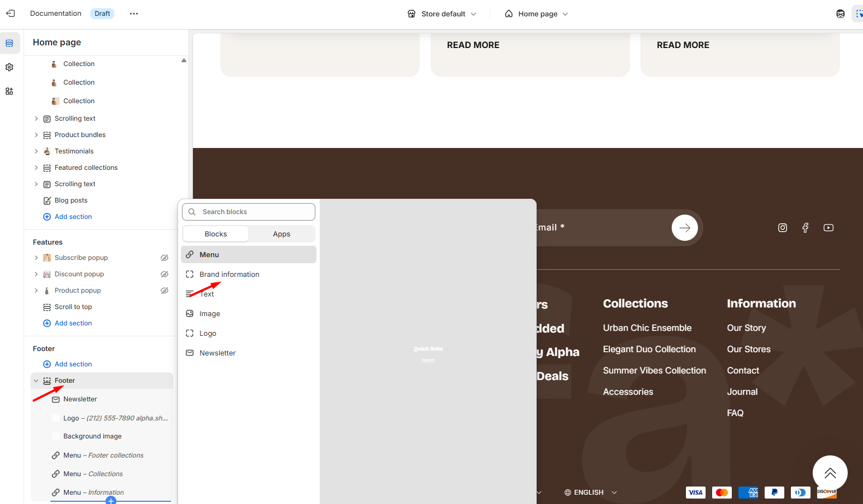Click the scroll to top round button

coord(830,473)
